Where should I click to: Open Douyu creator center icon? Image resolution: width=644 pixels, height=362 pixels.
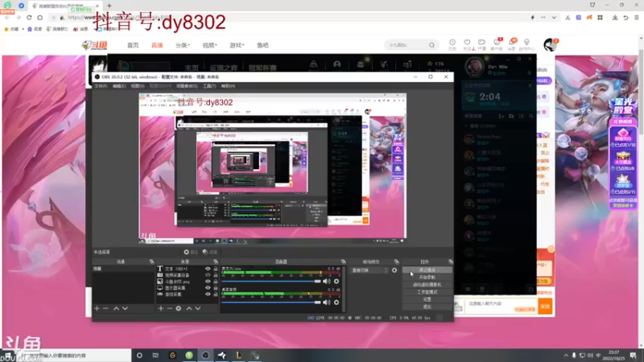tap(526, 43)
